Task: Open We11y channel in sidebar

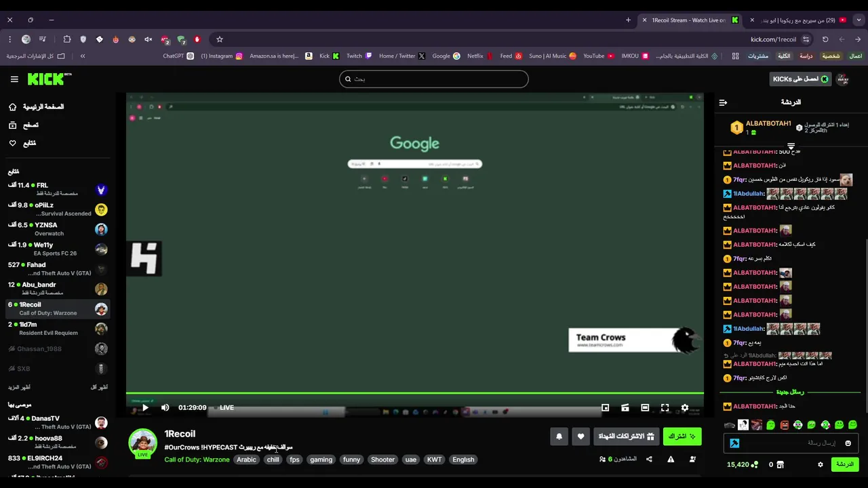Action: click(58, 249)
